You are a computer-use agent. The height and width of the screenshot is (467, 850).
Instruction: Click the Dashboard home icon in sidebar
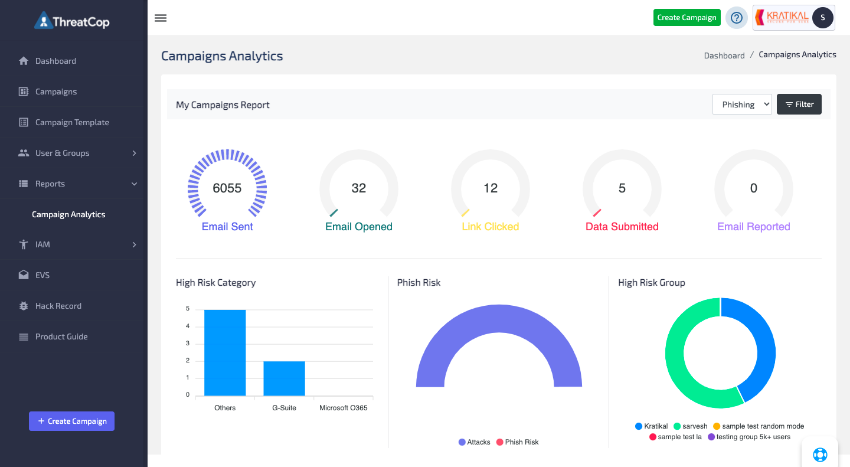23,61
